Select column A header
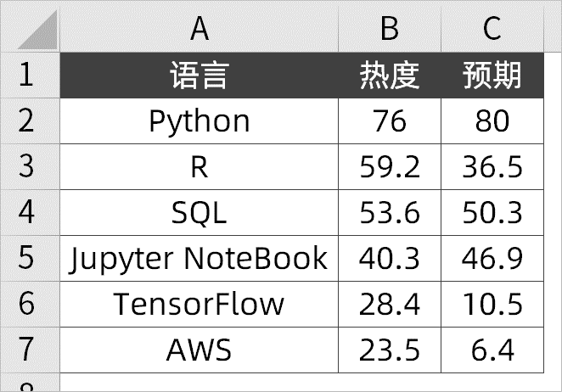This screenshot has height=392, width=562. pos(199,29)
